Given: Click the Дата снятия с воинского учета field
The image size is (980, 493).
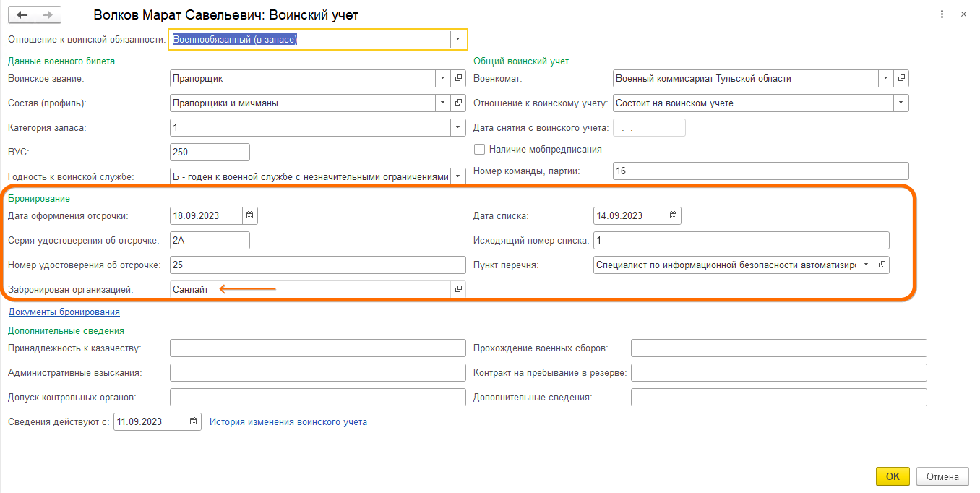Looking at the screenshot, I should pos(649,127).
